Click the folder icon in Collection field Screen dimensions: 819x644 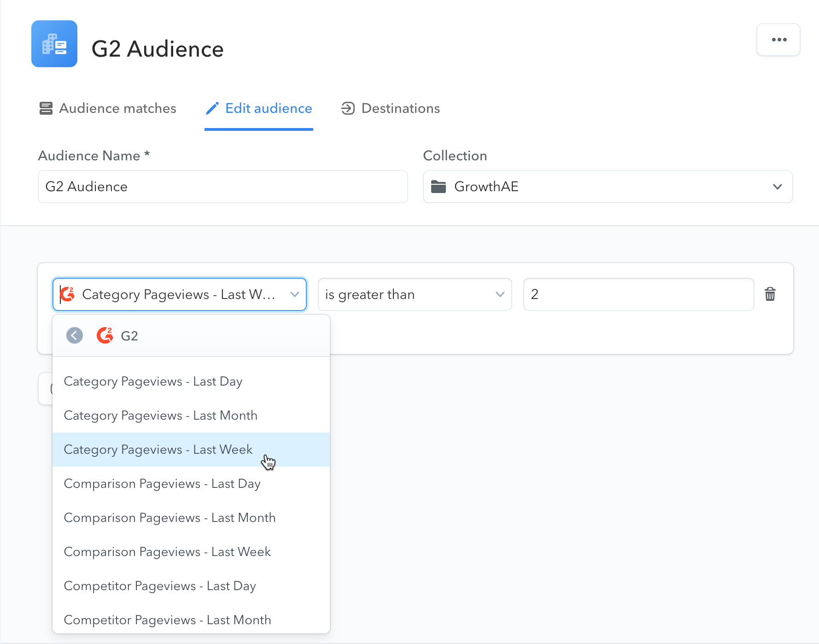[x=439, y=187]
